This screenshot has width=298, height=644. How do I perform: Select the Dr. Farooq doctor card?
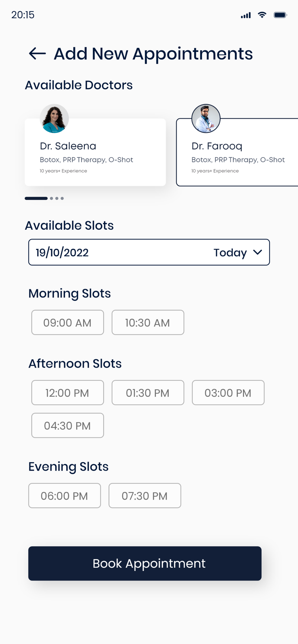(237, 152)
